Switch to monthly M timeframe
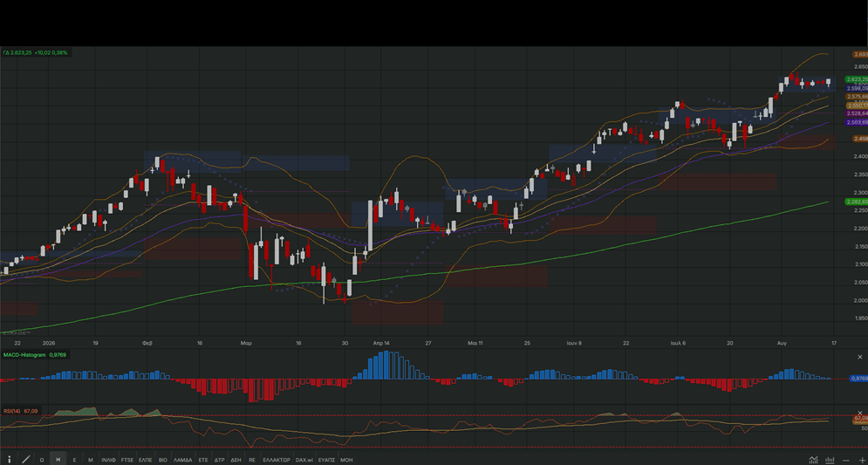This screenshot has width=868, height=465. pyautogui.click(x=90, y=460)
